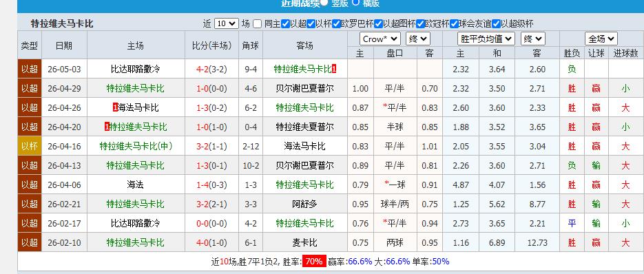Open the 全场 dropdown
Viewport: 644px width, 274px height.
tap(601, 39)
